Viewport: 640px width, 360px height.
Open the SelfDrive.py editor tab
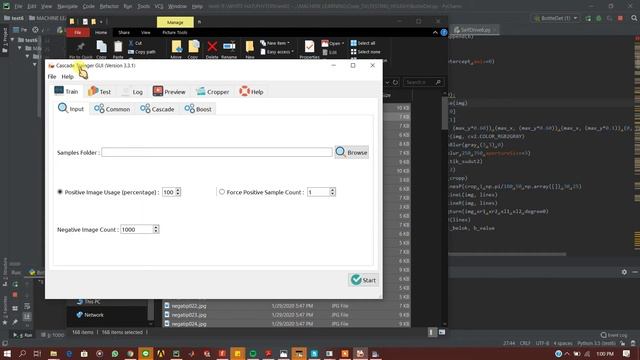tap(475, 30)
